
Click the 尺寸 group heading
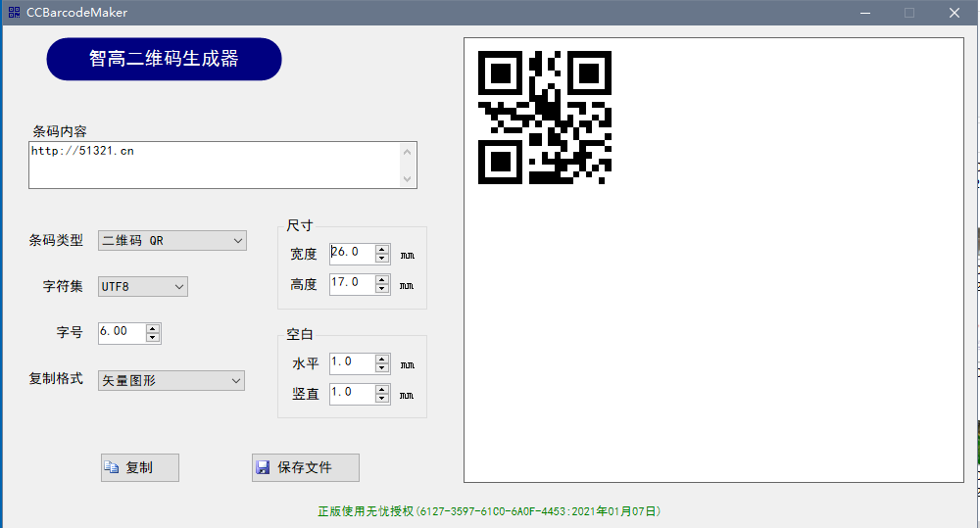coord(299,225)
